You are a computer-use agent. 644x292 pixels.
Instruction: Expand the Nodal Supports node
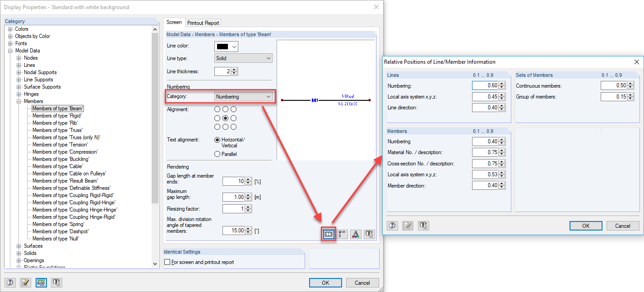[19, 72]
